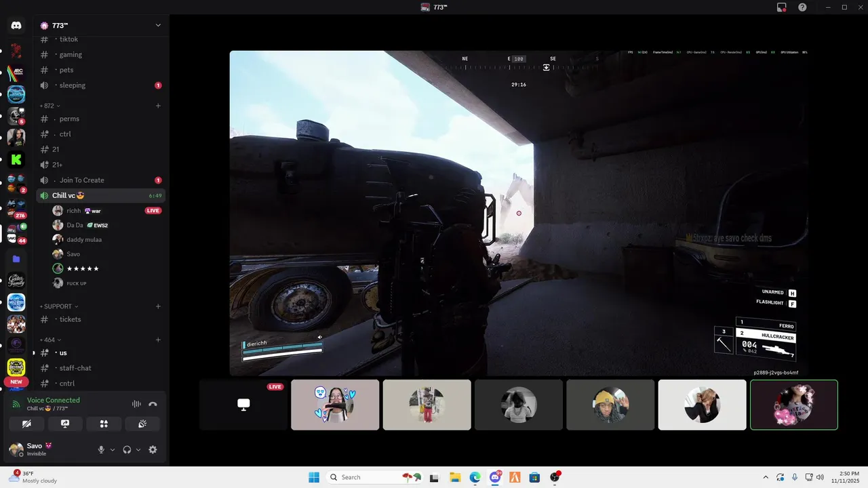
Task: Open Microsoft Store from taskbar
Action: point(534,477)
